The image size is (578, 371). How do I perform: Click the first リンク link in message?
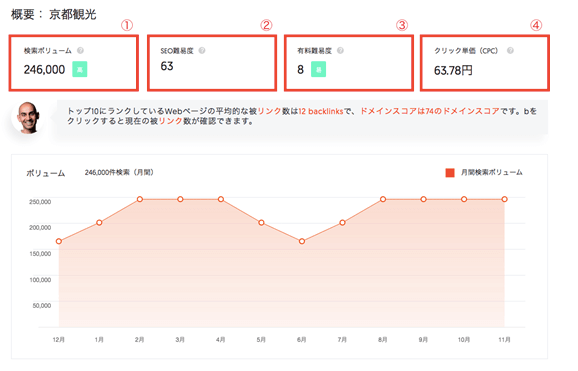(x=269, y=111)
